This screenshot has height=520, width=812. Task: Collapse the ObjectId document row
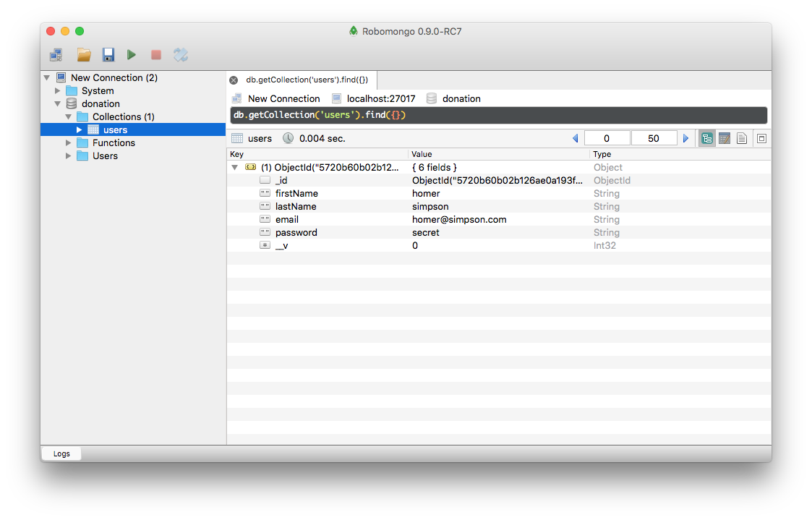pyautogui.click(x=234, y=168)
